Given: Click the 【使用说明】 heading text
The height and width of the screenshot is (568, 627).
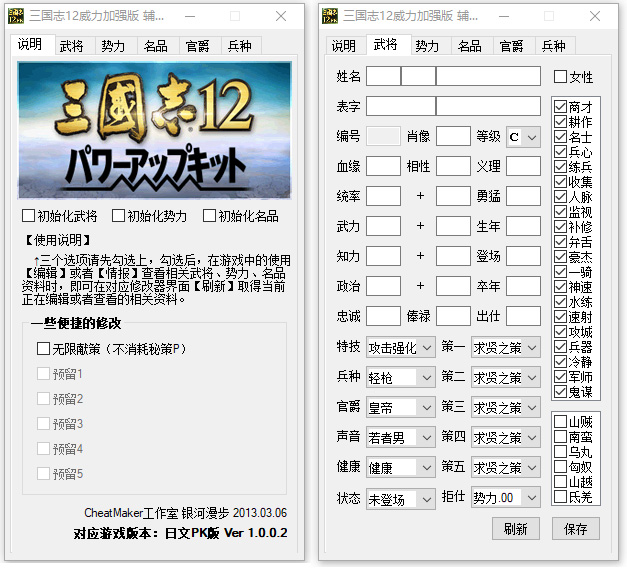Looking at the screenshot, I should point(58,240).
